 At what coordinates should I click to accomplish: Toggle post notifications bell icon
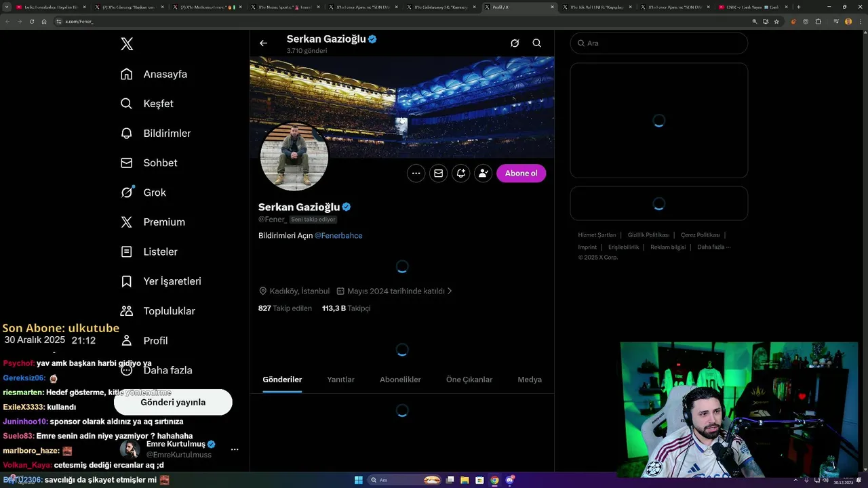click(460, 174)
